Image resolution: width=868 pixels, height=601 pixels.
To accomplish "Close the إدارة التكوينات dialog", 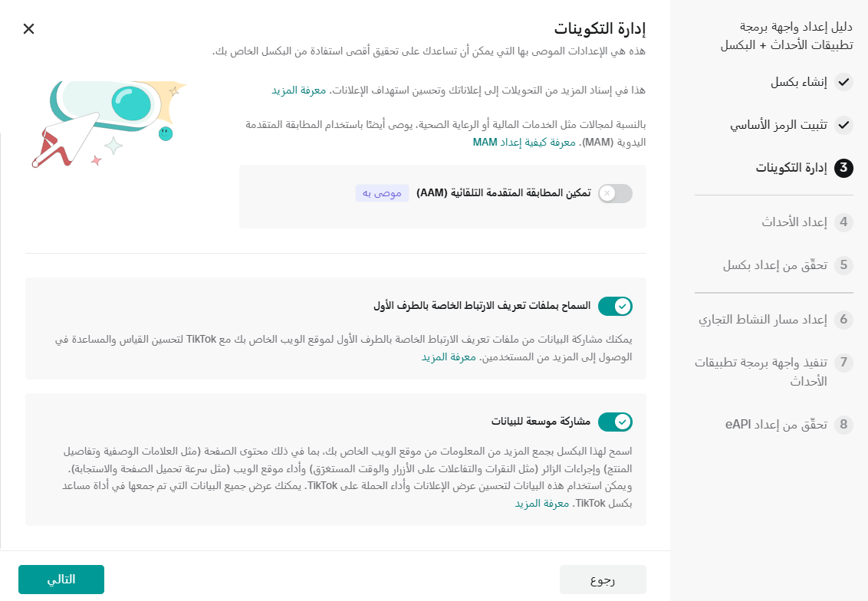I will pos(28,28).
